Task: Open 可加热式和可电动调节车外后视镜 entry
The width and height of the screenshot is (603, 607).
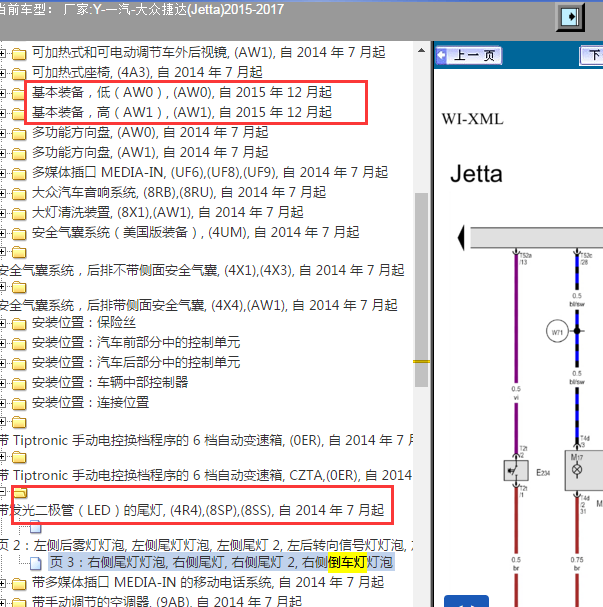Action: click(x=209, y=52)
